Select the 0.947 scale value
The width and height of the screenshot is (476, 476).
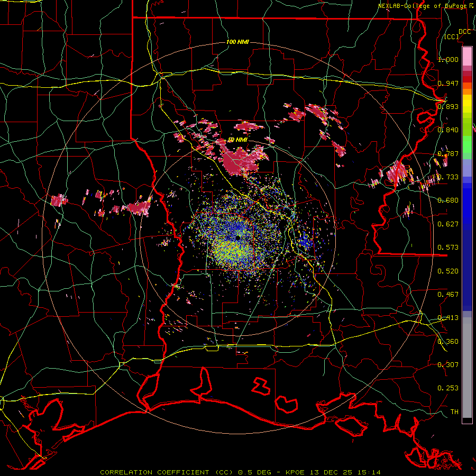(x=448, y=83)
